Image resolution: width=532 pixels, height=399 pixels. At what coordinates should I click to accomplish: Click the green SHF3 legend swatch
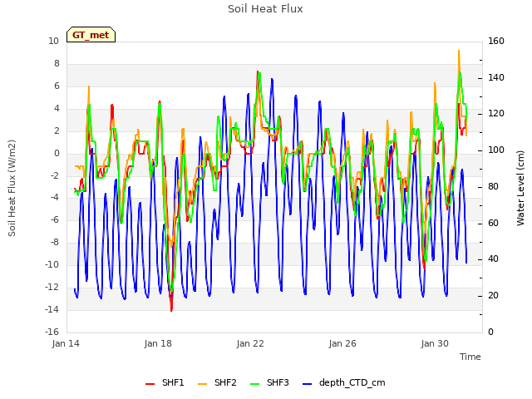coord(255,383)
